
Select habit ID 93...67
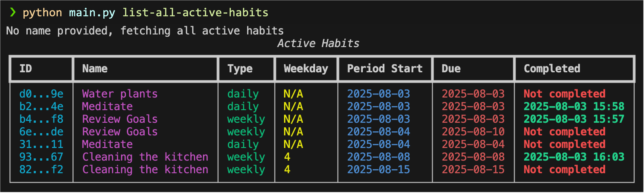point(41,157)
